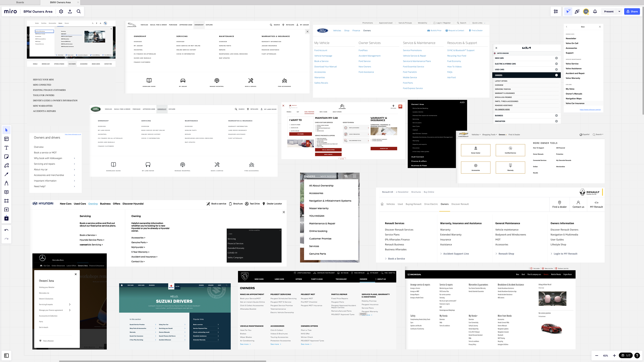The height and width of the screenshot is (362, 644).
Task: Select the Connection line arrow tool
Action: [x=7, y=174]
